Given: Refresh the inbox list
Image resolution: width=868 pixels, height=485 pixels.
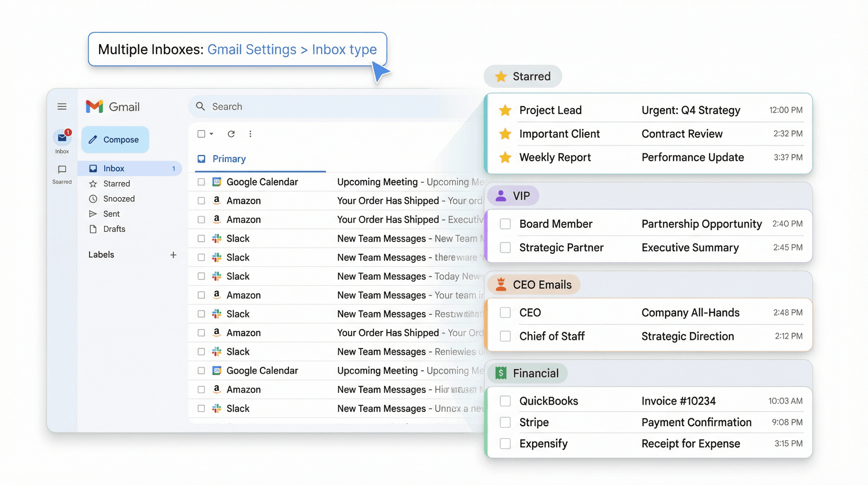Looking at the screenshot, I should pos(231,134).
